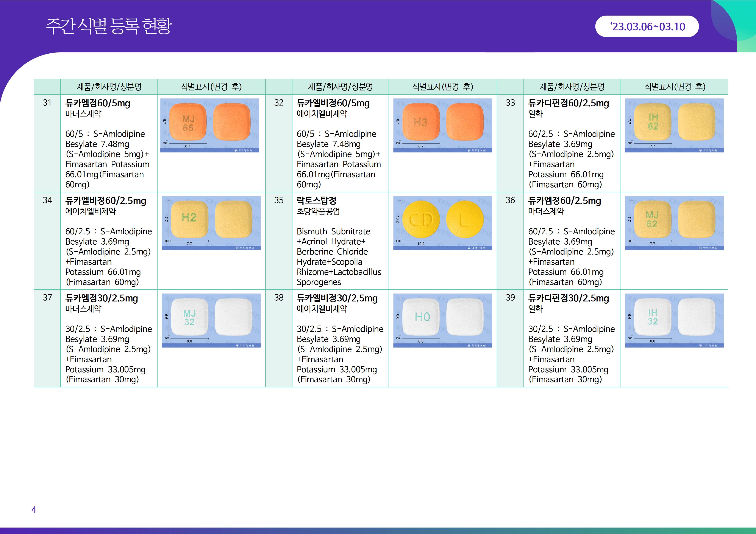The height and width of the screenshot is (534, 756).
Task: Open the round CD L tablet image
Action: point(442,223)
